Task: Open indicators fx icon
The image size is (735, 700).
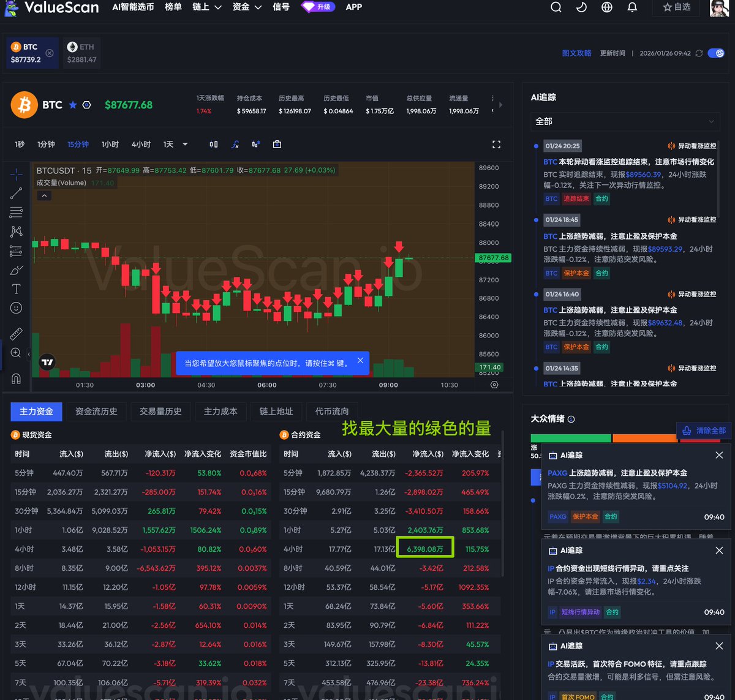Action: point(235,145)
